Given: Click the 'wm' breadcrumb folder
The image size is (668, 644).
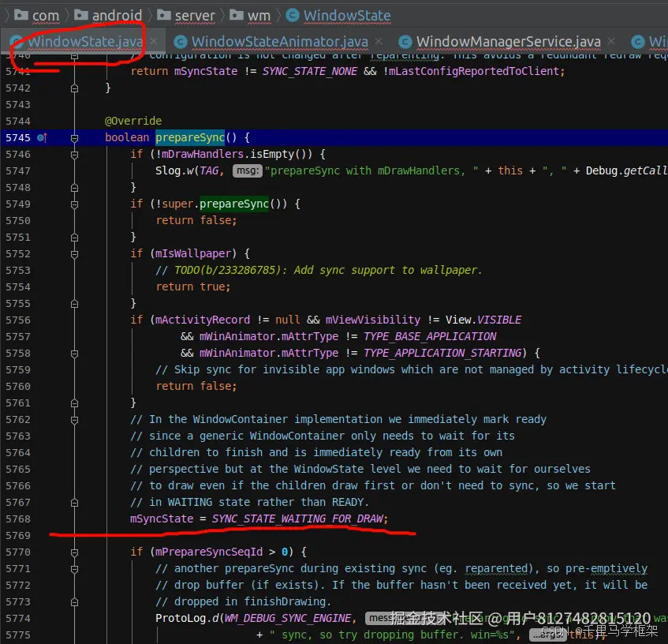Looking at the screenshot, I should pyautogui.click(x=259, y=16).
